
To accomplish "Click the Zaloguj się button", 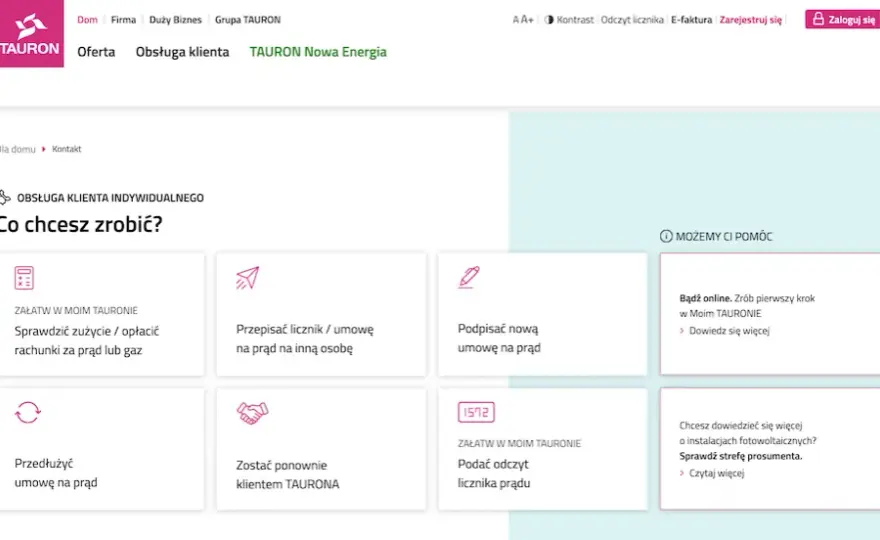I will (842, 19).
